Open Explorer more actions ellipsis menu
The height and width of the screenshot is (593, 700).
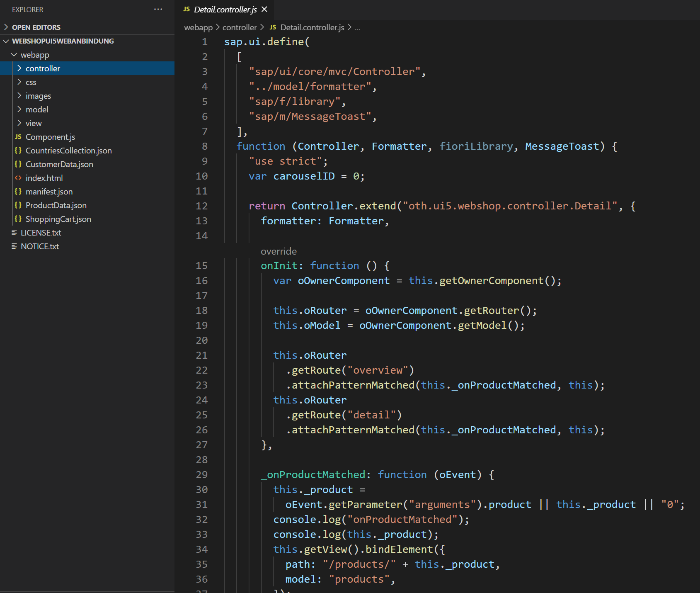158,9
